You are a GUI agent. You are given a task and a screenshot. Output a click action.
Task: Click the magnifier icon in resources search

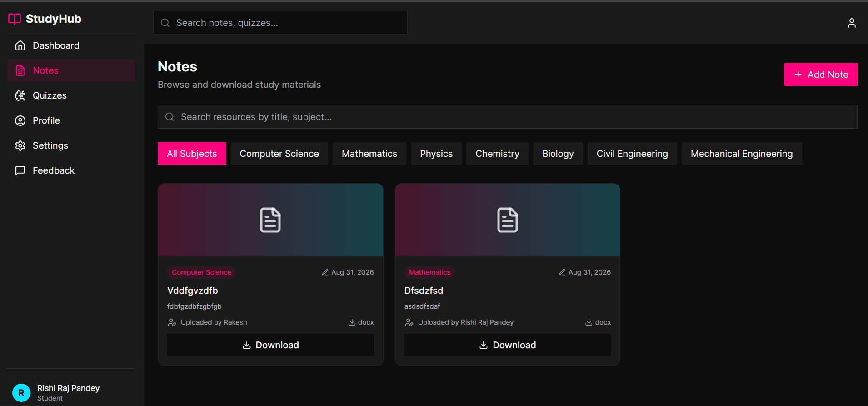[170, 117]
